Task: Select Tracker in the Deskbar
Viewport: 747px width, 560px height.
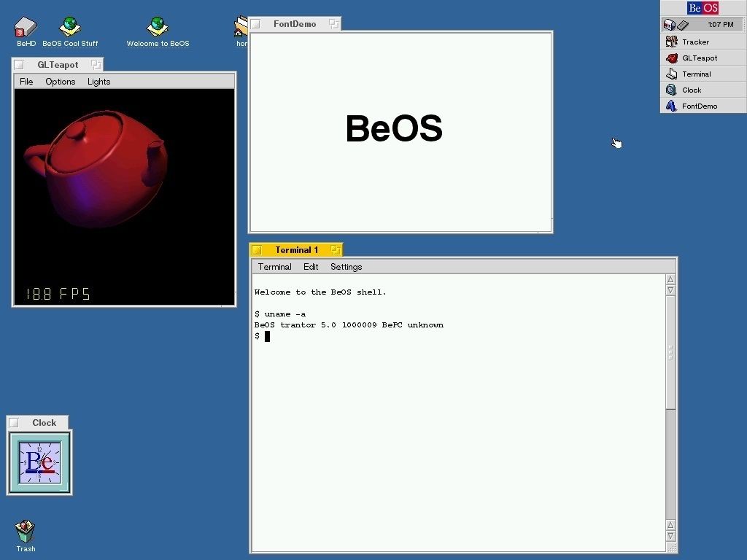Action: (x=695, y=42)
